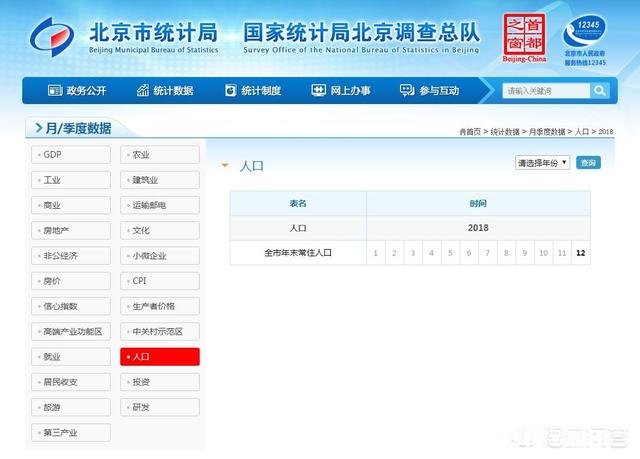Click the 人口 breadcrumb link
640x459 pixels.
[x=582, y=132]
